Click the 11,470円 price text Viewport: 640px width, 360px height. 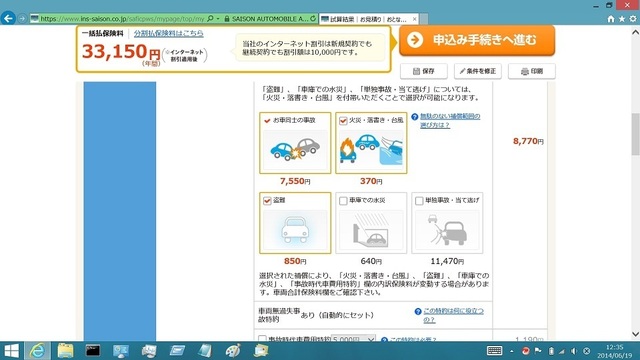[447, 261]
